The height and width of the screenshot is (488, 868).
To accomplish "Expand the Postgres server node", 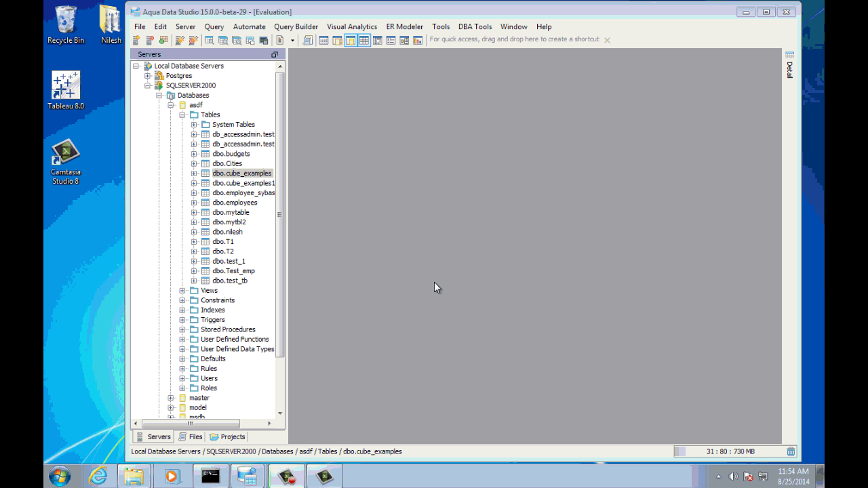I will point(147,76).
